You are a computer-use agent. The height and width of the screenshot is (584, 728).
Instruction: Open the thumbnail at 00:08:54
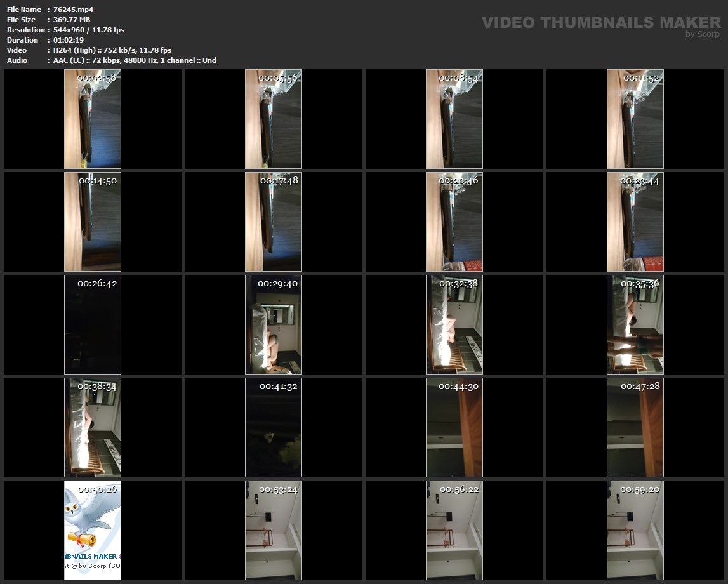pos(454,119)
